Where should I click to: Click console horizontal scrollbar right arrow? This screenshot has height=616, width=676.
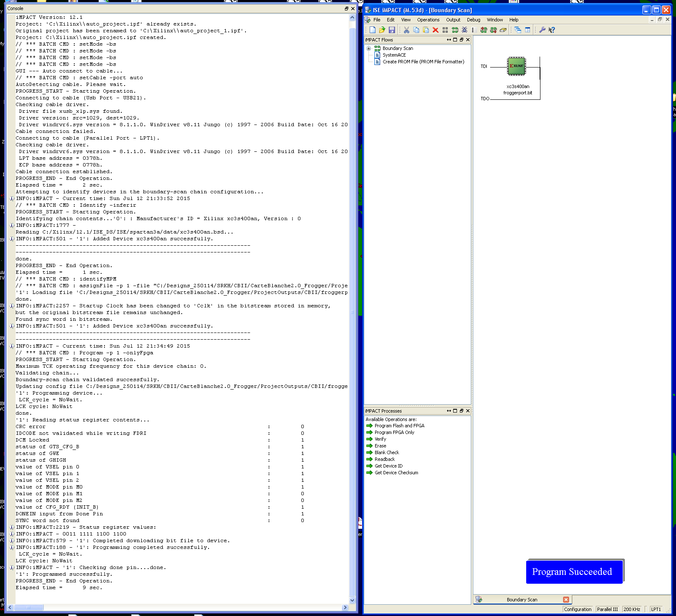coord(345,607)
